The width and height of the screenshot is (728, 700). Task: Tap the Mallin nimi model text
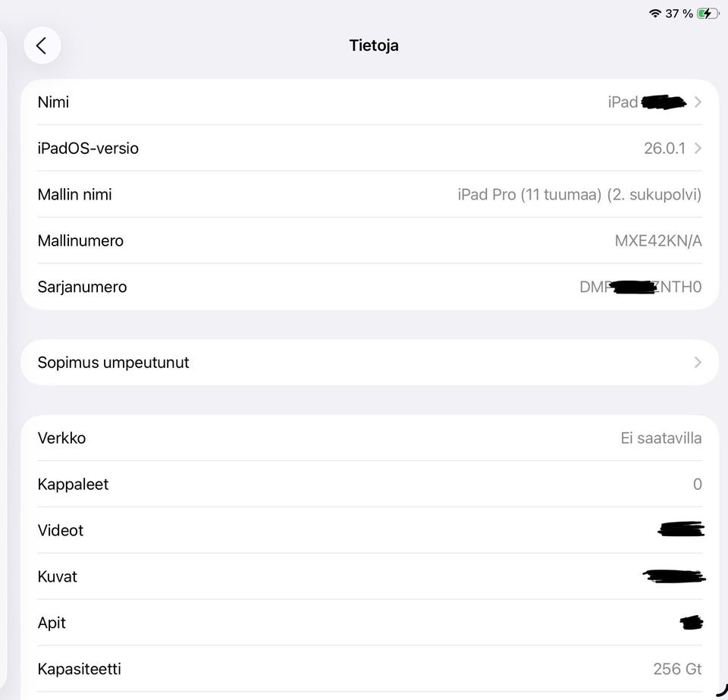point(579,195)
